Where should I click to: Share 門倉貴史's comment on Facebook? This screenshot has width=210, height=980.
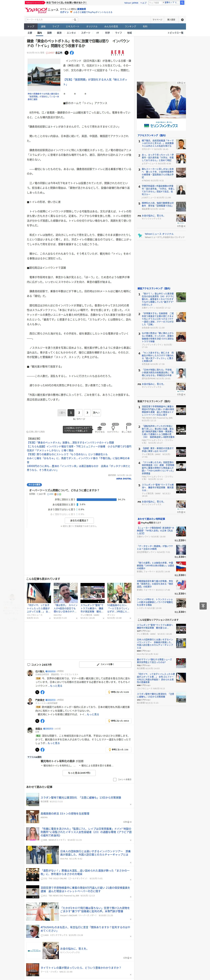[x=42, y=721]
